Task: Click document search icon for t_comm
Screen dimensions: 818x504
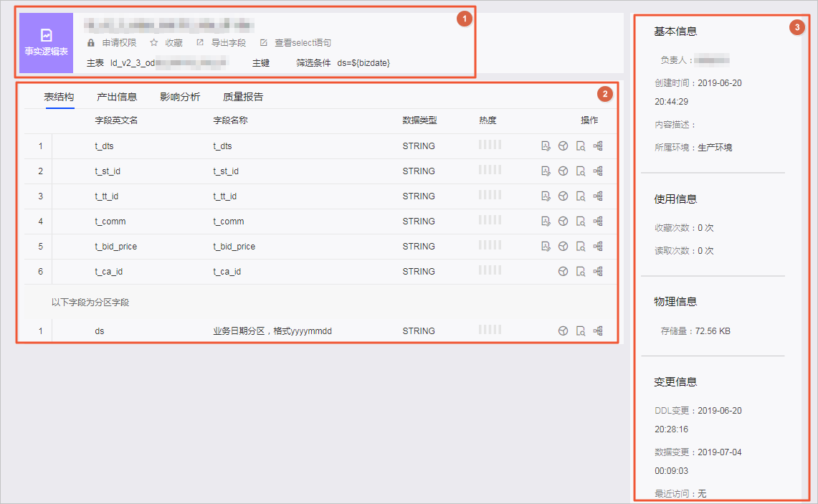Action: 581,222
